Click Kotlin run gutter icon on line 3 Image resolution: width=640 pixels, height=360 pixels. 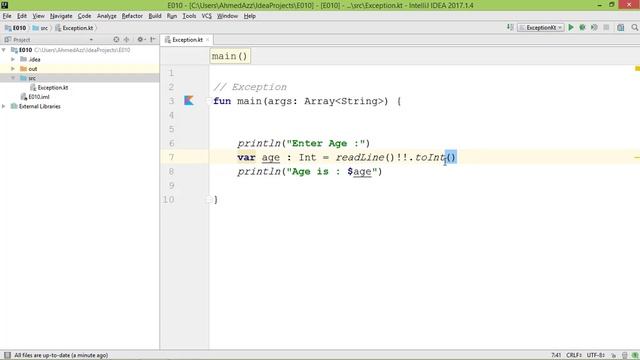[189, 100]
